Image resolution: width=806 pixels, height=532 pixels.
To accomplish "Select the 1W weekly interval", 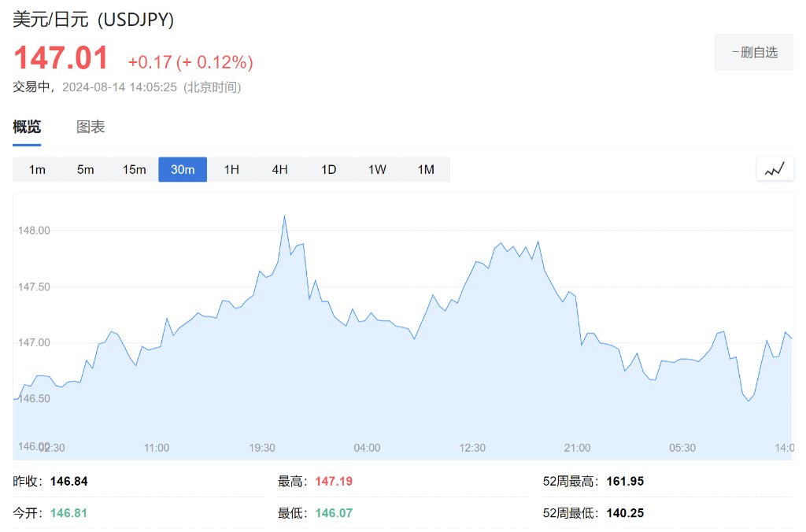I will 377,170.
